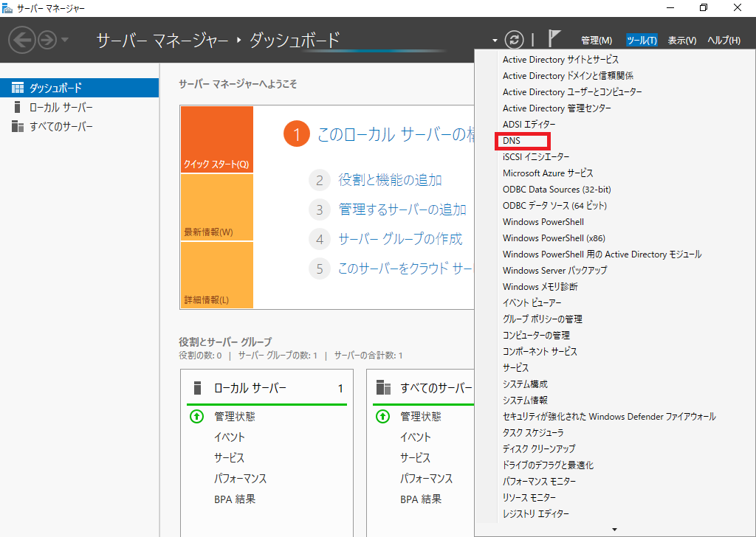The width and height of the screenshot is (756, 537).
Task: Open Windows メモリ診断 menu item
Action: (x=540, y=286)
